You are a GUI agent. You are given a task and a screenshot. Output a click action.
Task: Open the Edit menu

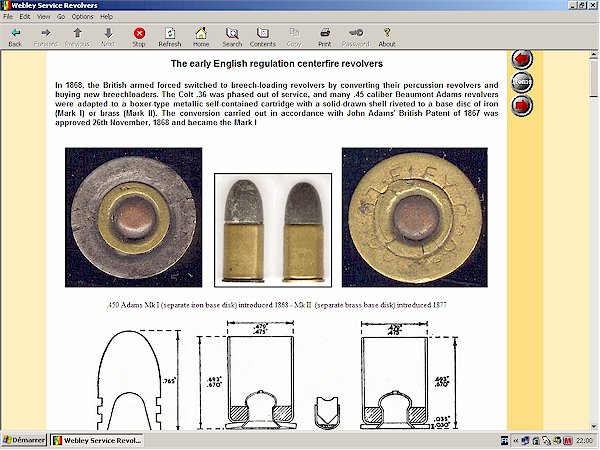coord(25,16)
